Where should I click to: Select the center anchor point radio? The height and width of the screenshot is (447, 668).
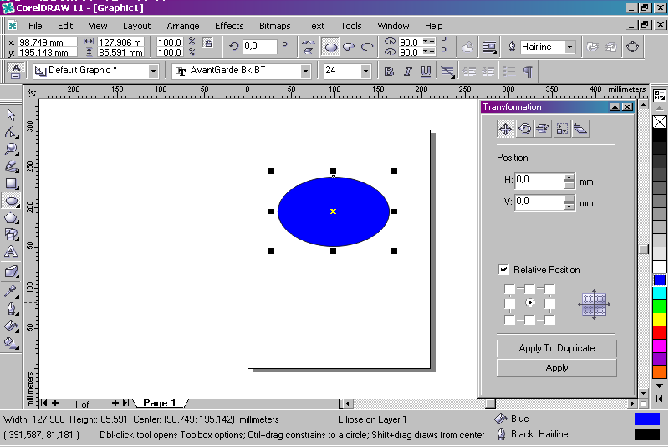530,303
